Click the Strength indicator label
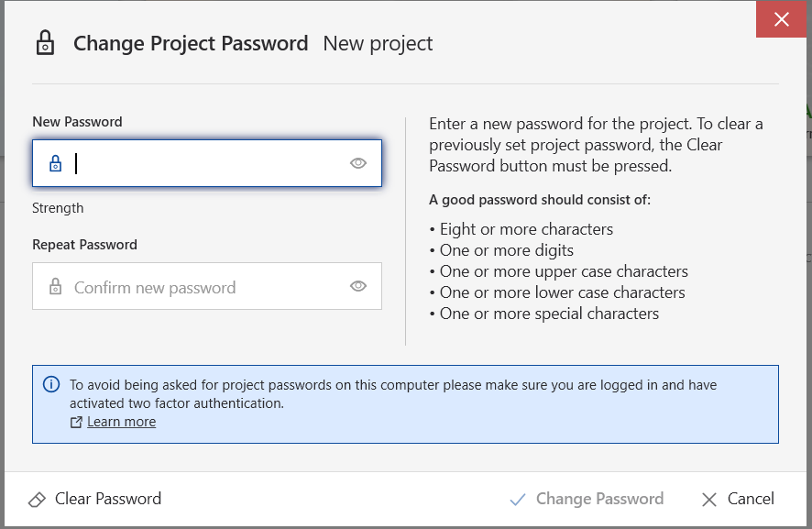The height and width of the screenshot is (529, 812). tap(58, 208)
